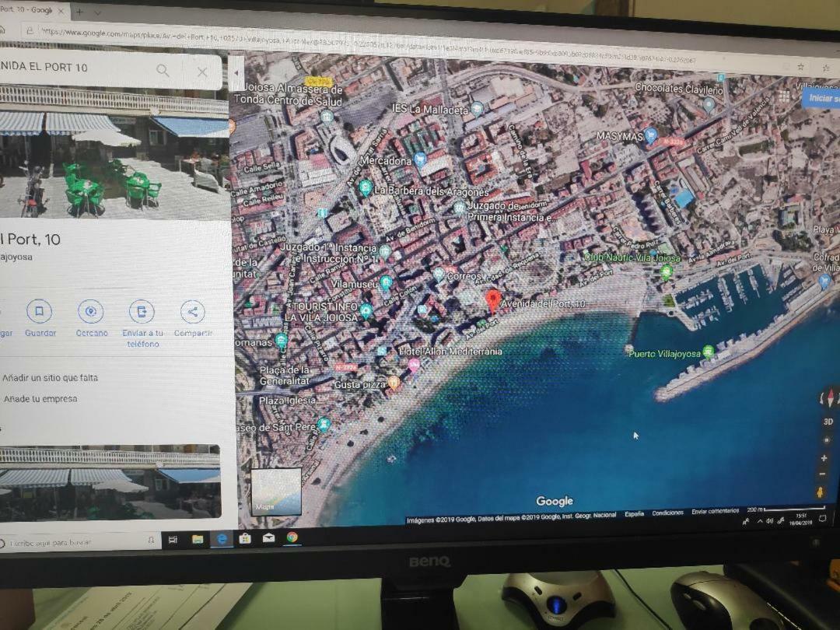Click the Cercano nearby icon
The image size is (840, 630).
(90, 311)
